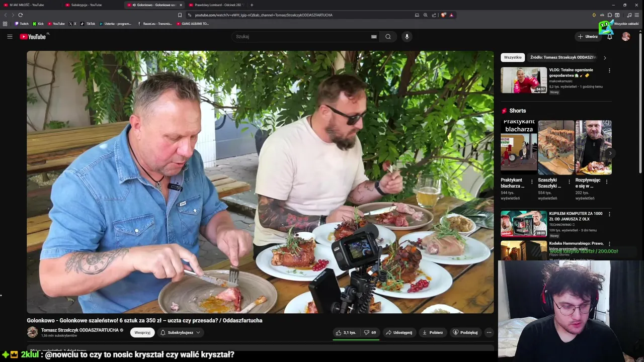The width and height of the screenshot is (644, 362).
Task: Click the Udostępnij share button
Action: click(x=399, y=332)
